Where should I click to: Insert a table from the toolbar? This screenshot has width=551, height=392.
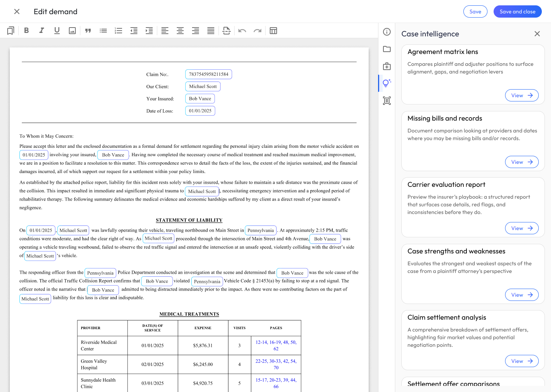click(x=273, y=31)
